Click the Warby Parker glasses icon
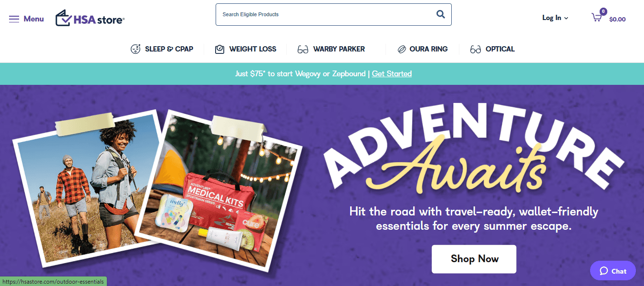Screen dimensions: 644x286 click(303, 49)
